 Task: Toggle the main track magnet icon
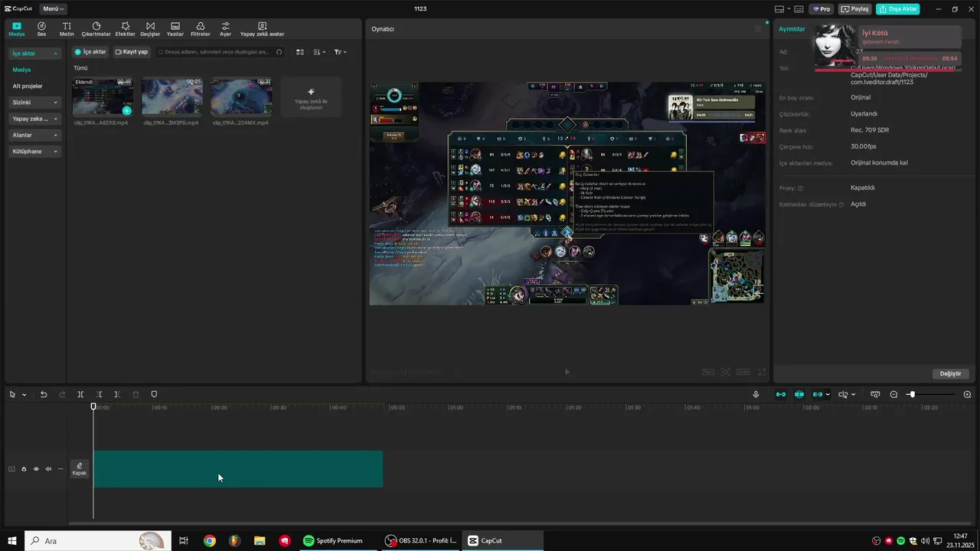pyautogui.click(x=781, y=394)
